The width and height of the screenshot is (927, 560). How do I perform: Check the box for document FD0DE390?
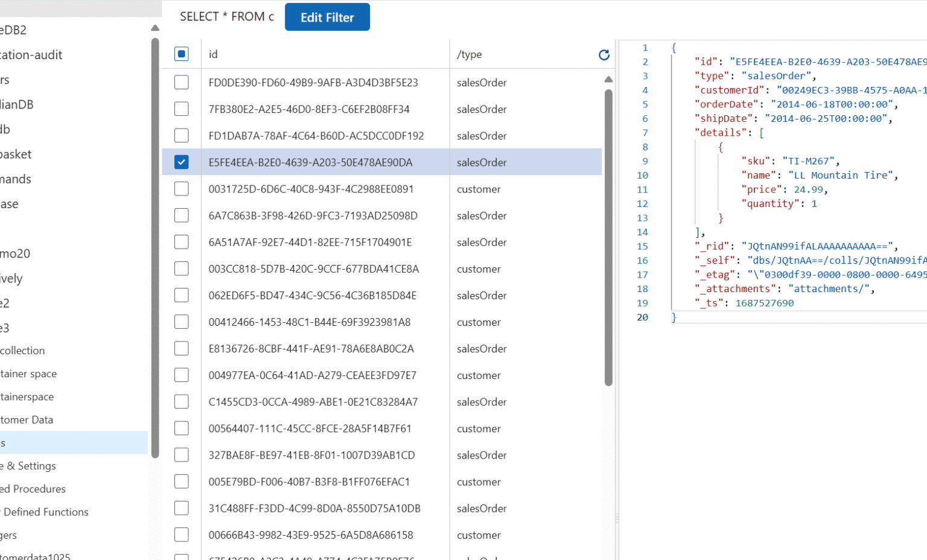[182, 83]
